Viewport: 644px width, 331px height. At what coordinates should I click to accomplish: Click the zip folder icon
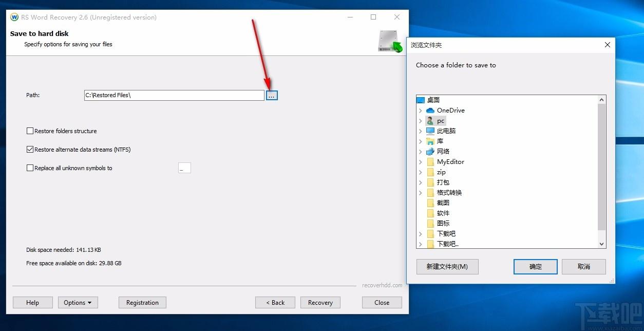point(430,172)
